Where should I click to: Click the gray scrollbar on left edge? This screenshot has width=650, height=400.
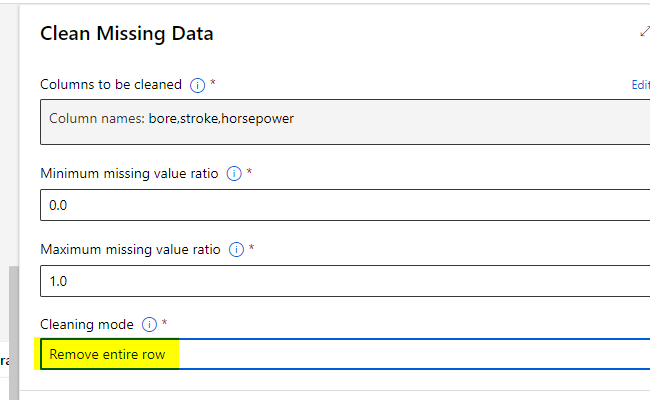pyautogui.click(x=13, y=330)
